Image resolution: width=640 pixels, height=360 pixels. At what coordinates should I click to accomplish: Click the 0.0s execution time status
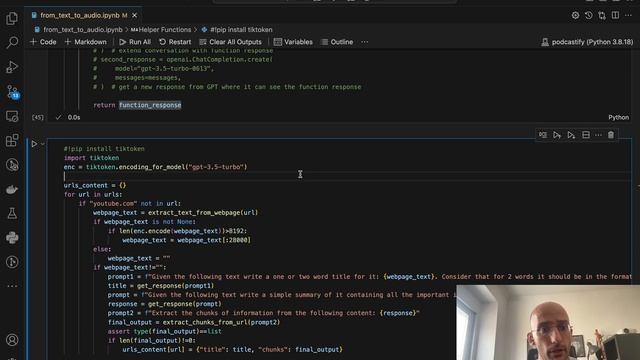(74, 118)
